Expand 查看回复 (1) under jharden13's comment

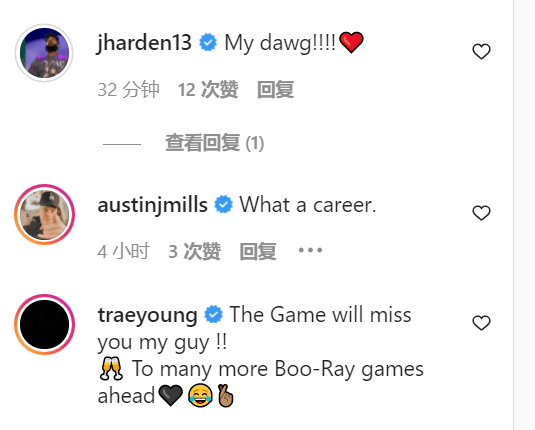tap(215, 143)
